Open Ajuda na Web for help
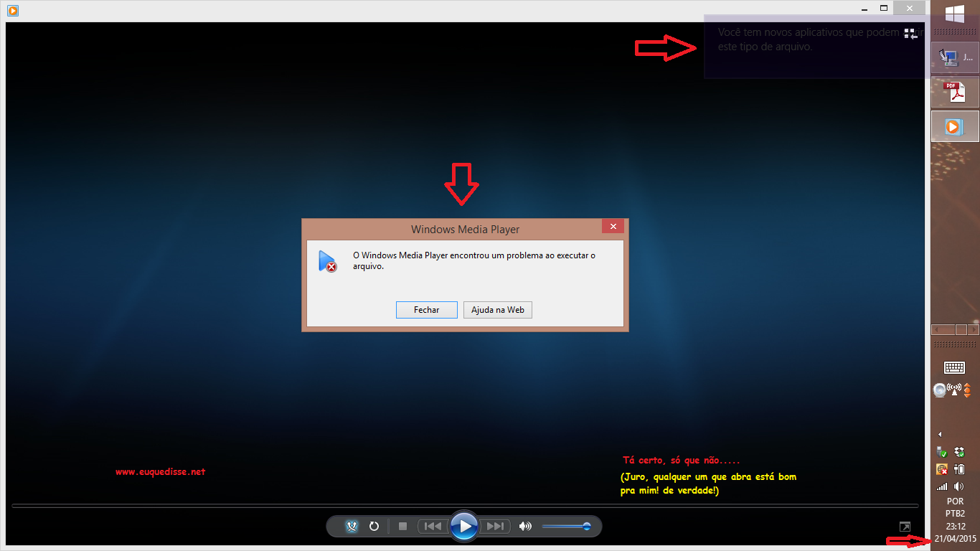 point(498,310)
